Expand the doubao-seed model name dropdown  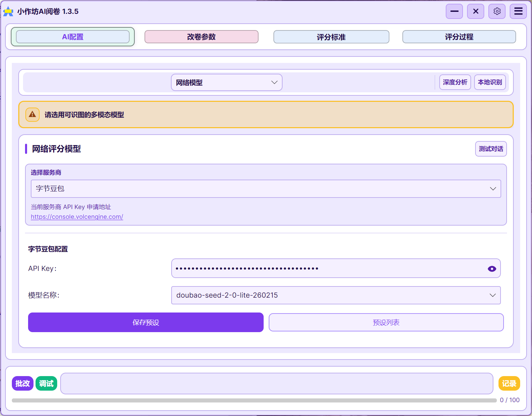tap(336, 295)
